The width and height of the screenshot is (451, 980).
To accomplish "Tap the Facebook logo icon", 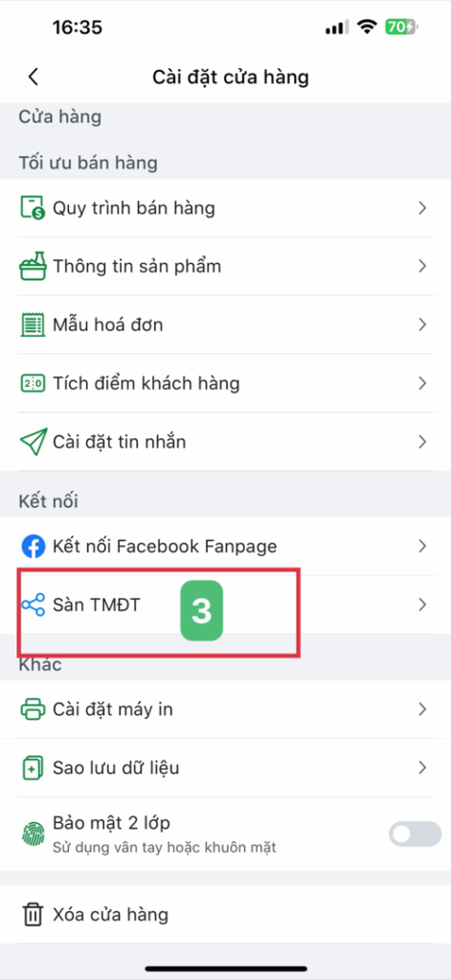I will point(34,546).
